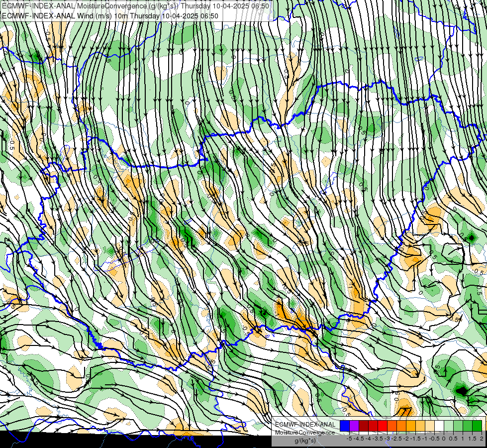The width and height of the screenshot is (487, 448).
Task: Click the MoistureConvergence title line at top
Action: 135,6
